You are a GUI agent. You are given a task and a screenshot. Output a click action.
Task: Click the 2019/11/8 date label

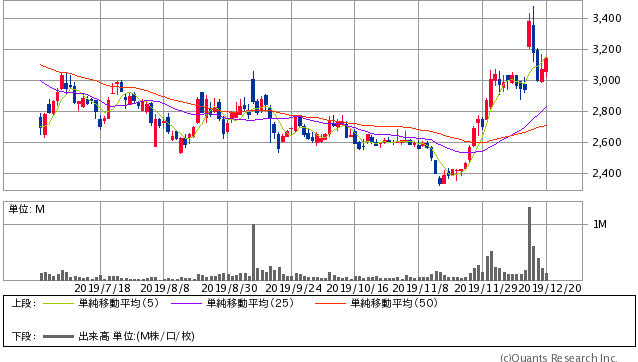[x=420, y=288]
